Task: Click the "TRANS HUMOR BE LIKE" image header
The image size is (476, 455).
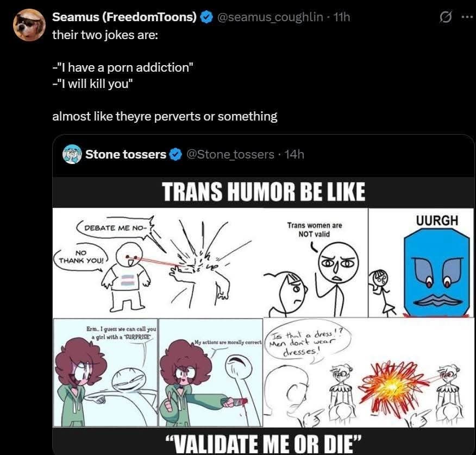Action: [264, 192]
